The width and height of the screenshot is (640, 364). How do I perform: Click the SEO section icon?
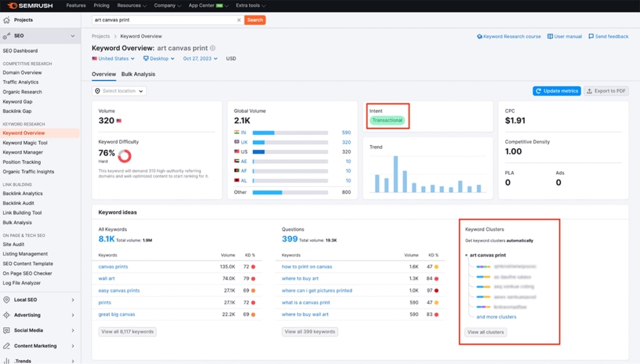tap(6, 36)
